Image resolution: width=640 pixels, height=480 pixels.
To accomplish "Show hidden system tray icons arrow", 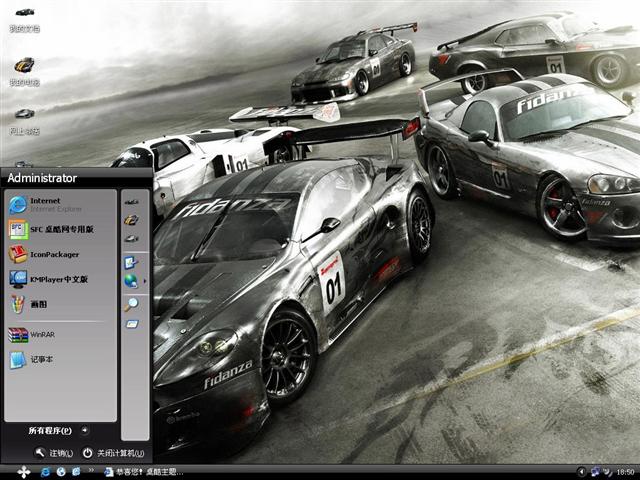I will pos(582,472).
